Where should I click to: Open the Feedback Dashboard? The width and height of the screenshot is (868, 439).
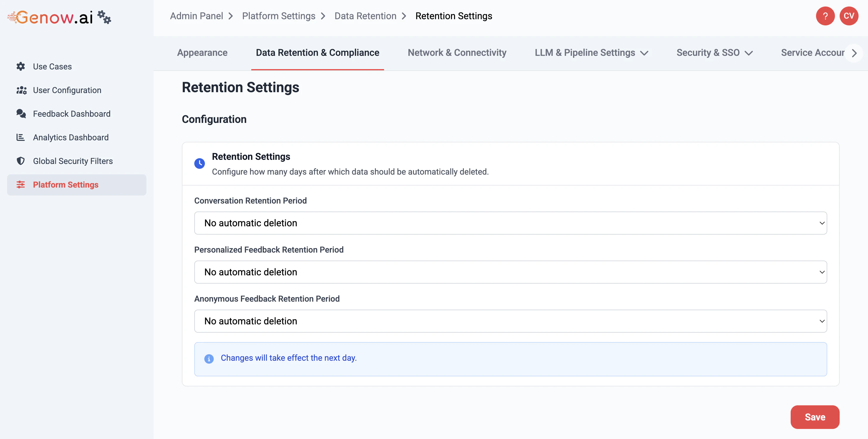(76, 114)
